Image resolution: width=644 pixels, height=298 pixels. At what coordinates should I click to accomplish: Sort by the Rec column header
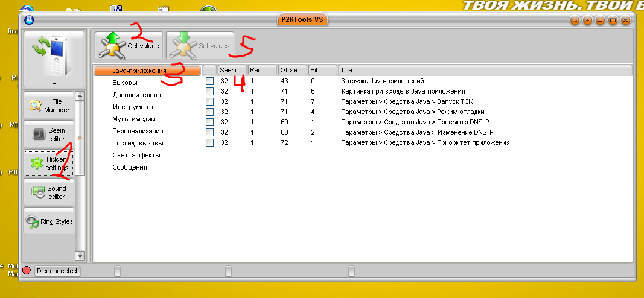tap(262, 70)
